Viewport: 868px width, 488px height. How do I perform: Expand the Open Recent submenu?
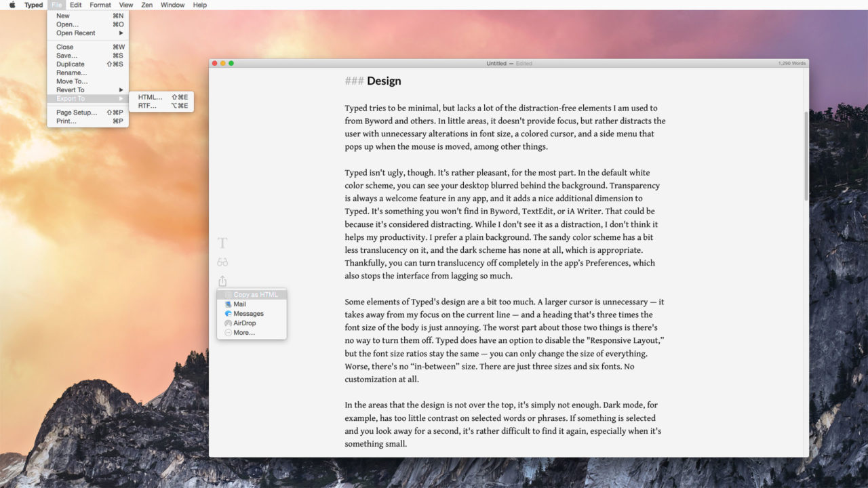(87, 33)
